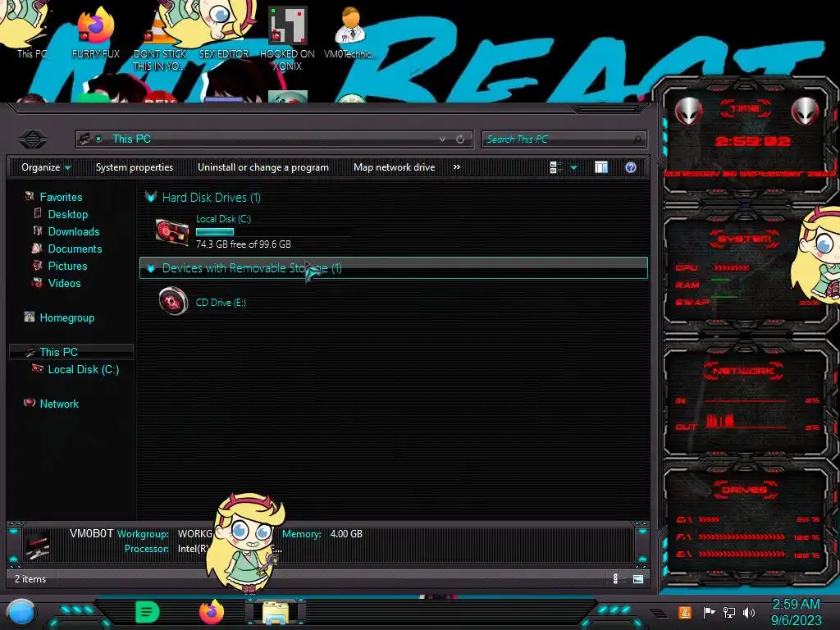
Task: Refresh the This PC address bar
Action: [460, 139]
